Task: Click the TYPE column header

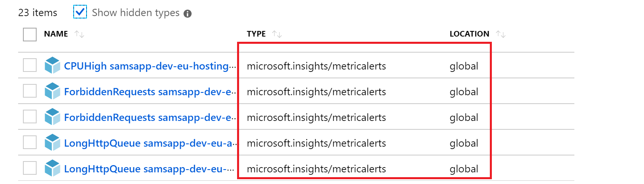Action: point(256,34)
